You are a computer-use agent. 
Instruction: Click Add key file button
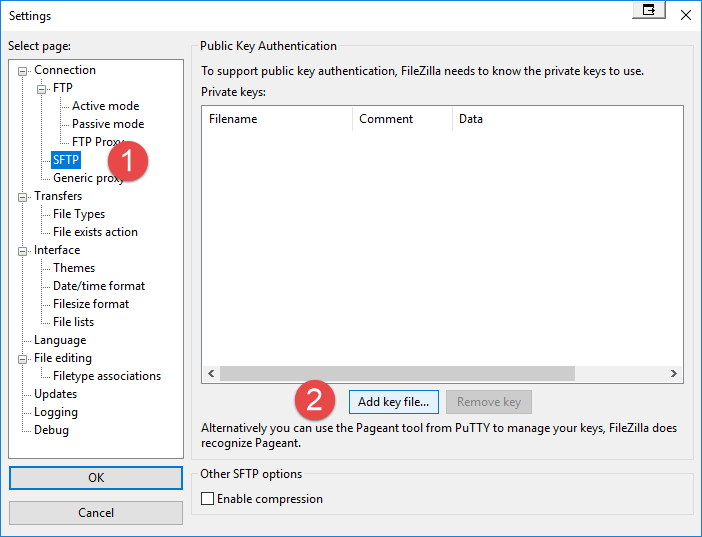pos(393,402)
